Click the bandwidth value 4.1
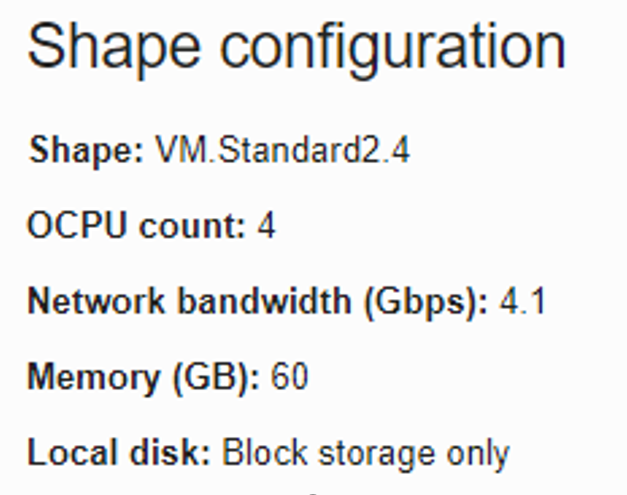The height and width of the screenshot is (495, 627). click(x=522, y=301)
